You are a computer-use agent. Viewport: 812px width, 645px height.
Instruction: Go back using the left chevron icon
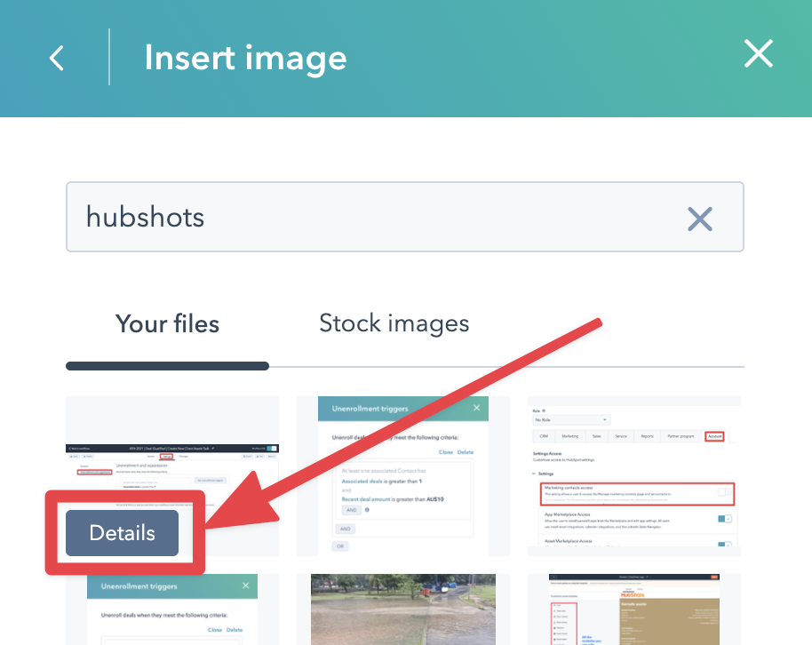57,59
